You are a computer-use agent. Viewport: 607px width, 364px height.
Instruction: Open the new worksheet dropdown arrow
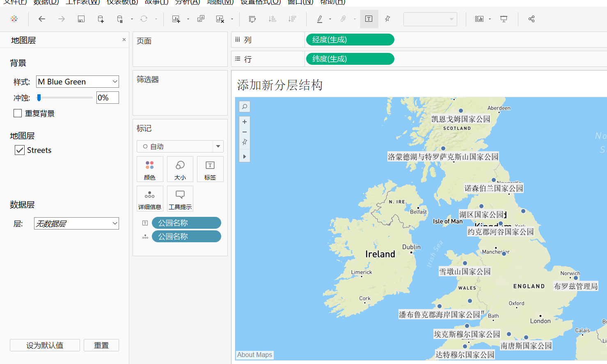188,19
